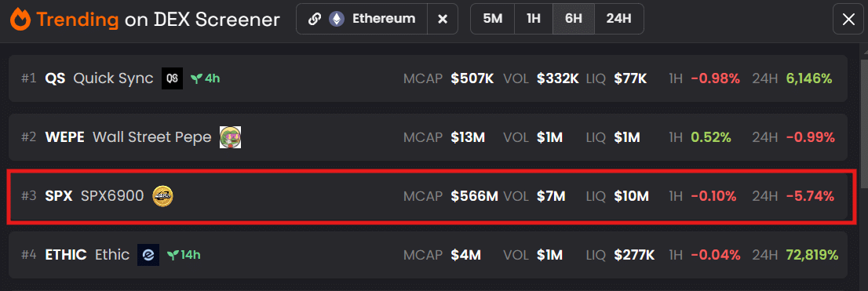
Task: Select the 6H timeframe
Action: click(574, 19)
